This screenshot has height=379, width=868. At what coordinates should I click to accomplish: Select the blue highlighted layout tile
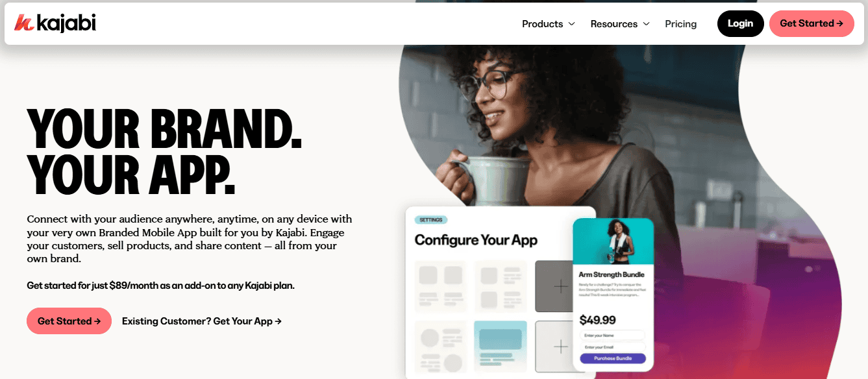pos(501,347)
